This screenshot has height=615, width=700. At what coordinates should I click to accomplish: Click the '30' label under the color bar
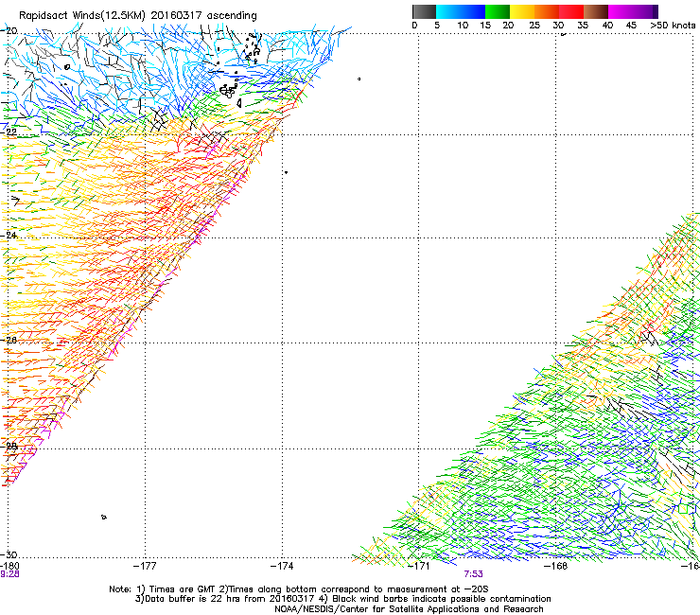point(558,26)
